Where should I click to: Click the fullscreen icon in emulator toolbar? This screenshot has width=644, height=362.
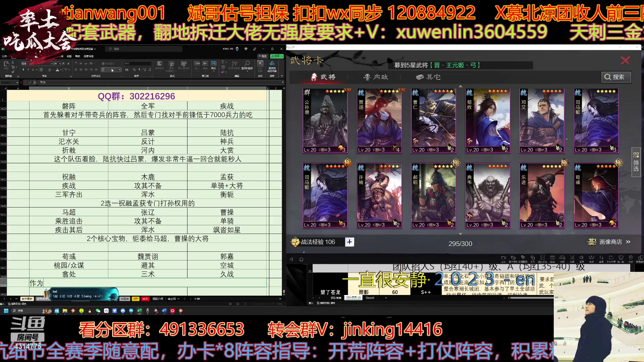(572, 258)
